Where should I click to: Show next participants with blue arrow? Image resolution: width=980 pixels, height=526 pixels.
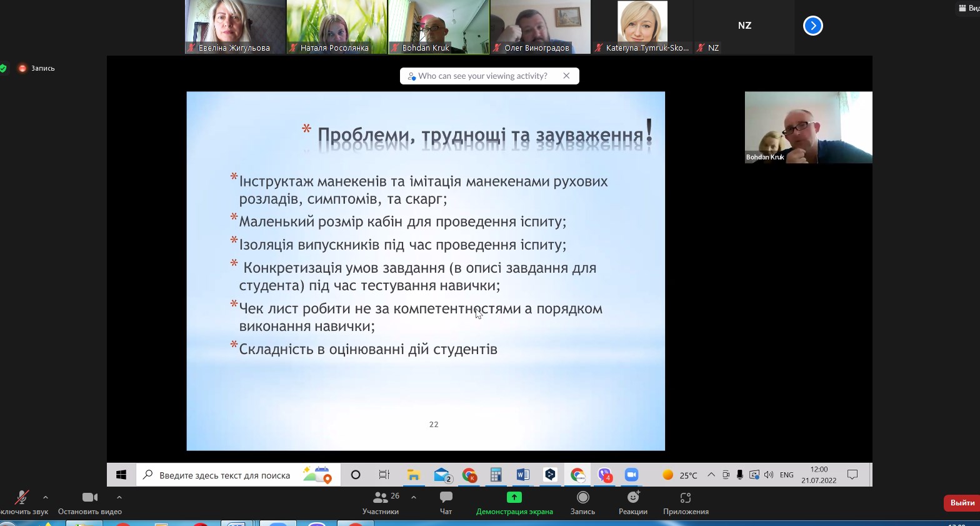pos(812,26)
